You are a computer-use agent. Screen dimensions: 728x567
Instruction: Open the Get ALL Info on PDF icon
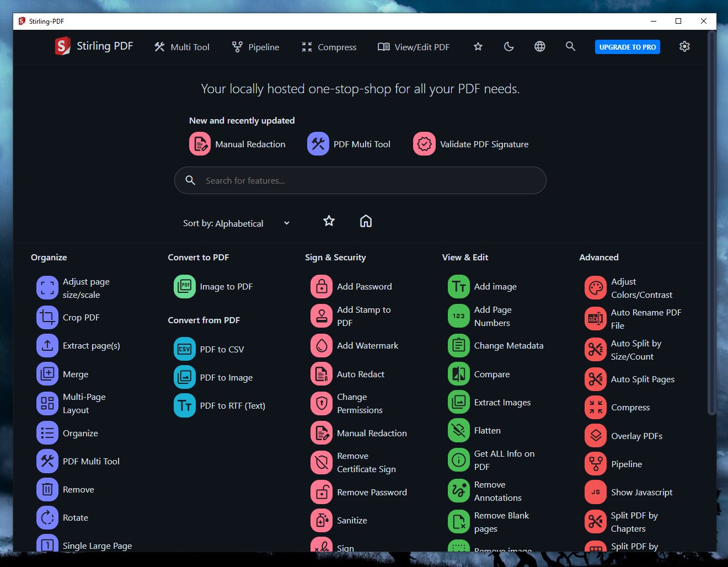459,460
